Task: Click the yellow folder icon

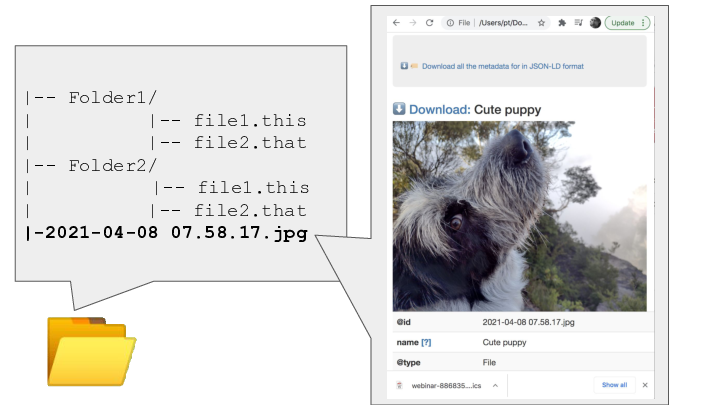Action: pos(91,350)
